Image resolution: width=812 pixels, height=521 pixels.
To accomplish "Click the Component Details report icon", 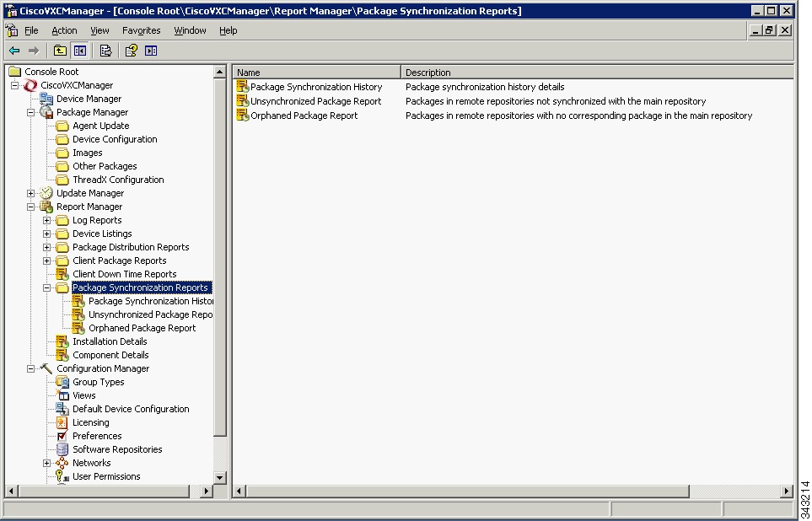I will 62,355.
